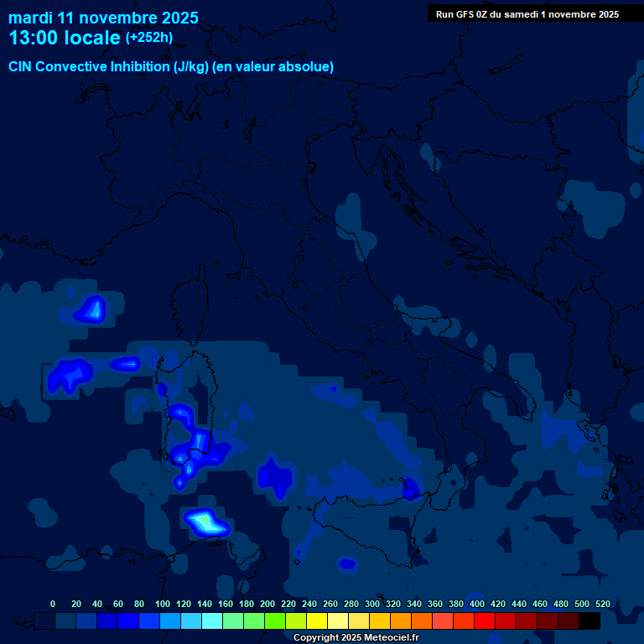Click the black swatch at legend's right end
The height and width of the screenshot is (644, 644).
tap(590, 621)
